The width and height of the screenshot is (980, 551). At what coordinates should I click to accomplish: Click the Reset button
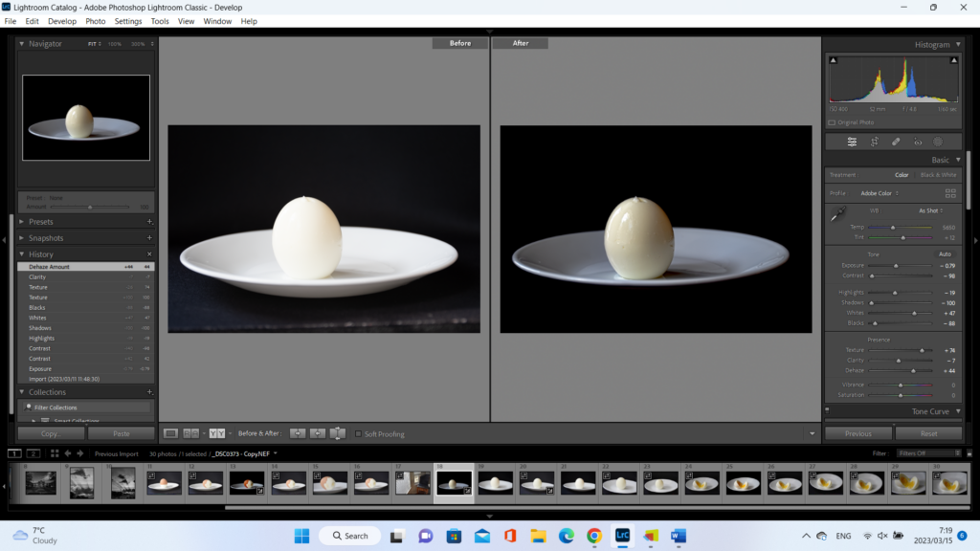[928, 433]
